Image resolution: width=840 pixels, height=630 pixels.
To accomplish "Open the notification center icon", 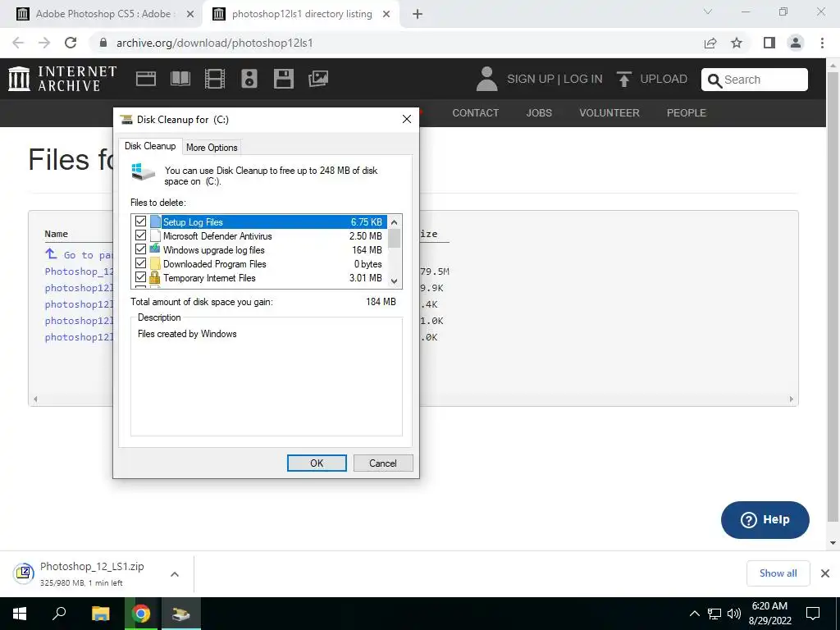I will (813, 614).
